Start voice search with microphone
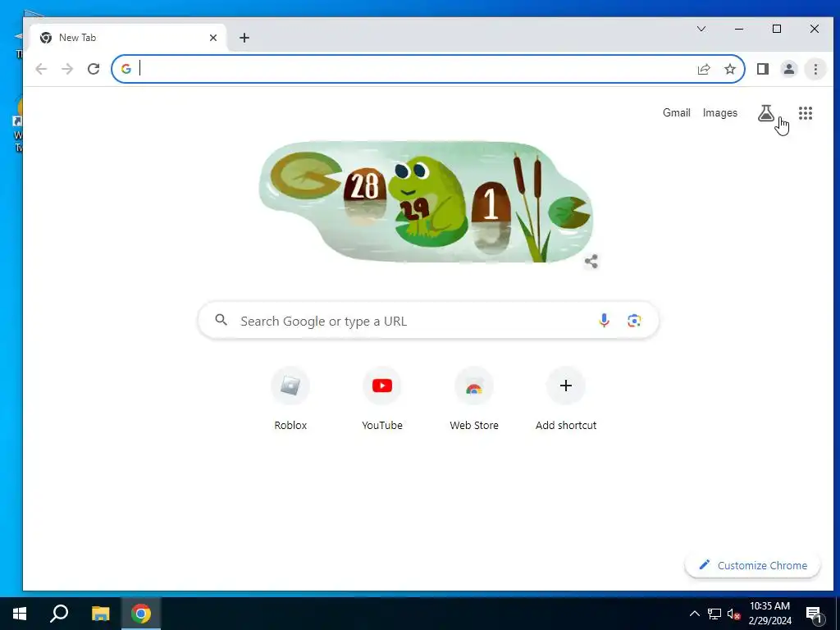The image size is (840, 630). [x=604, y=321]
